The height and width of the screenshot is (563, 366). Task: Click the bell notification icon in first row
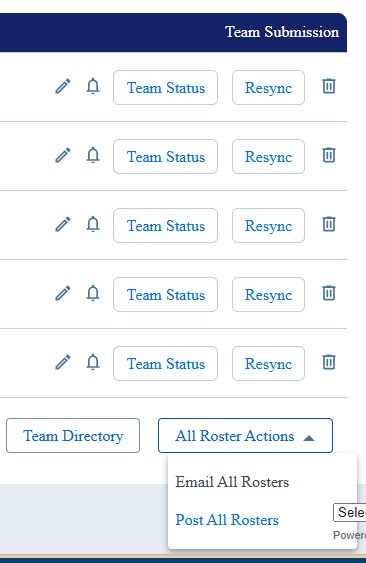tap(93, 86)
